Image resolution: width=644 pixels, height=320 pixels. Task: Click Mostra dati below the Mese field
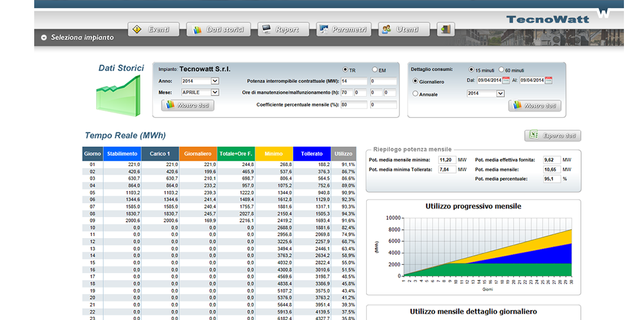coord(188,105)
